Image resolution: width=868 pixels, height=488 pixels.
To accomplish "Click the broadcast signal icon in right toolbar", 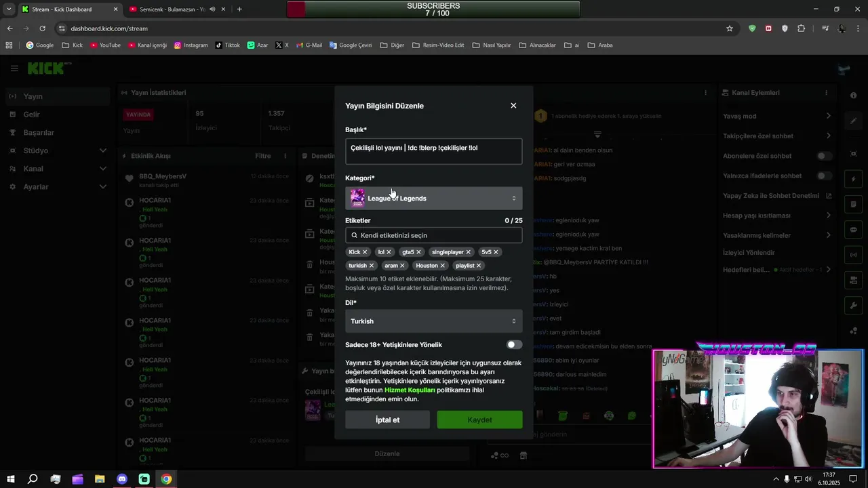I will pos(853,255).
